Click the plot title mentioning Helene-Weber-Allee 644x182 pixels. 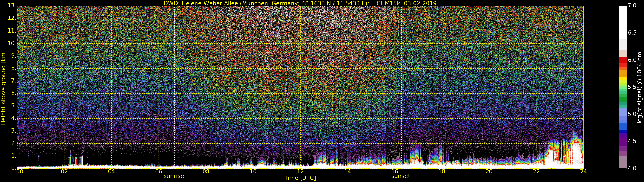(x=300, y=3)
